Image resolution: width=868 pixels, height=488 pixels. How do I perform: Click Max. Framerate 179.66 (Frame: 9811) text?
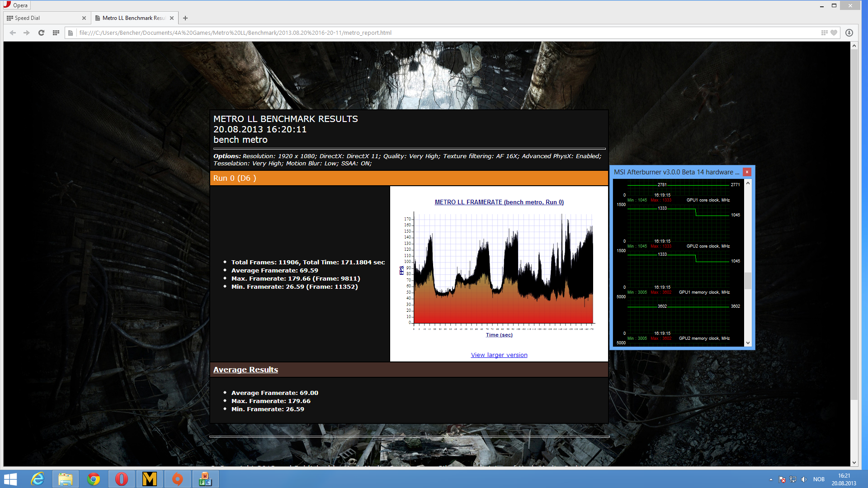coord(296,279)
